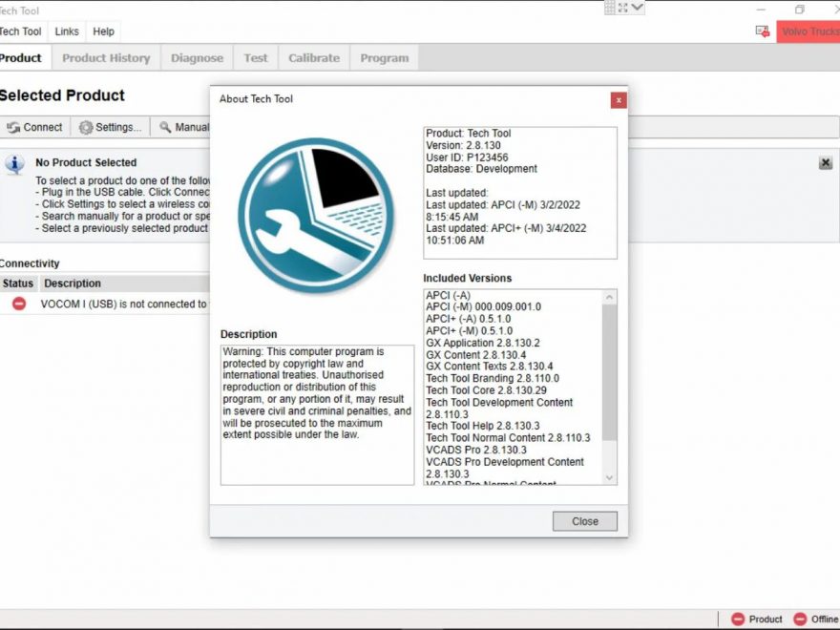Minimize the Tech Tool main window
840x630 pixels.
tap(761, 10)
